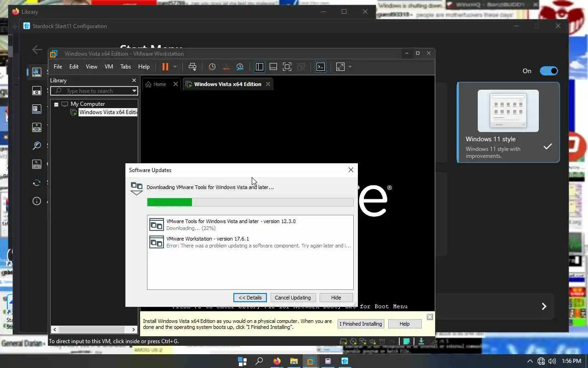Show hidden tray icons chevron

[530, 361]
